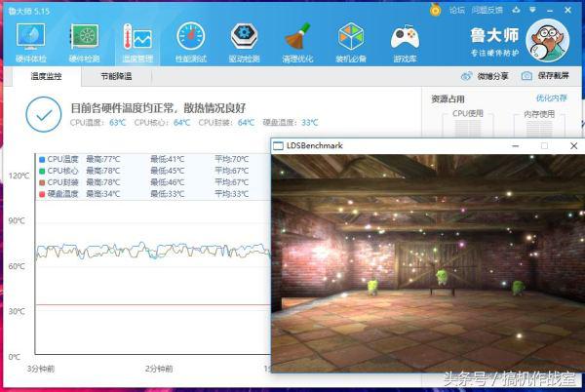Toggle the green CPU核心 legend swatch
Image resolution: width=585 pixels, height=392 pixels.
point(42,172)
